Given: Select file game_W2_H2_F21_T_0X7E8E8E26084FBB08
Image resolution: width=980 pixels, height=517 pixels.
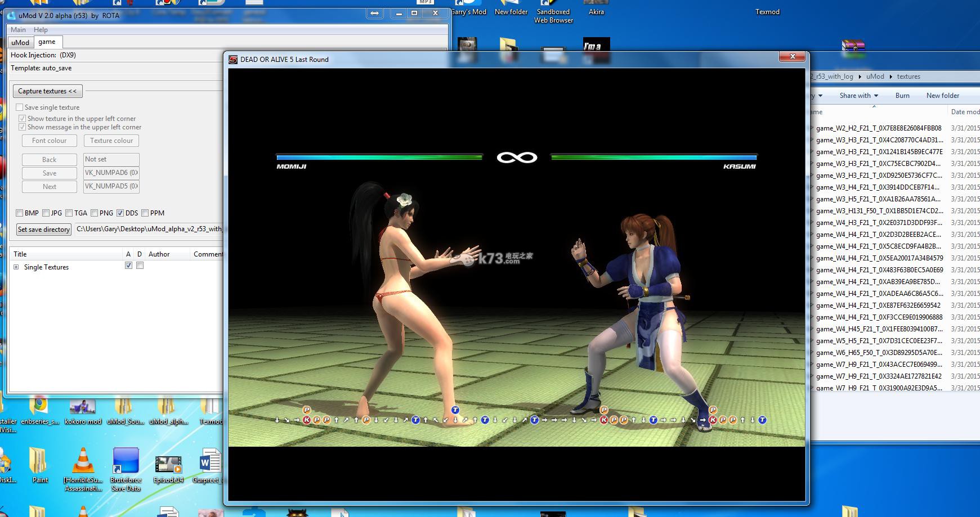Looking at the screenshot, I should click(x=879, y=128).
